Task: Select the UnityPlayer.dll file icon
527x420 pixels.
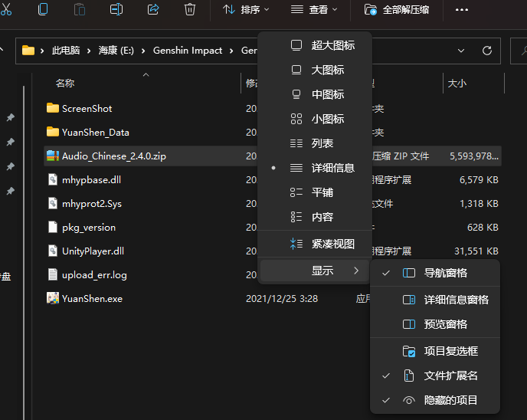Action: pos(52,251)
